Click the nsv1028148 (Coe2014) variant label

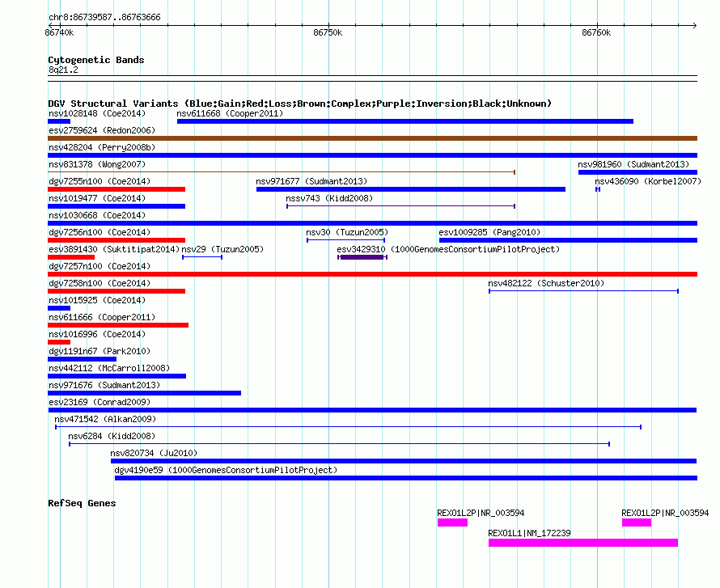click(97, 113)
